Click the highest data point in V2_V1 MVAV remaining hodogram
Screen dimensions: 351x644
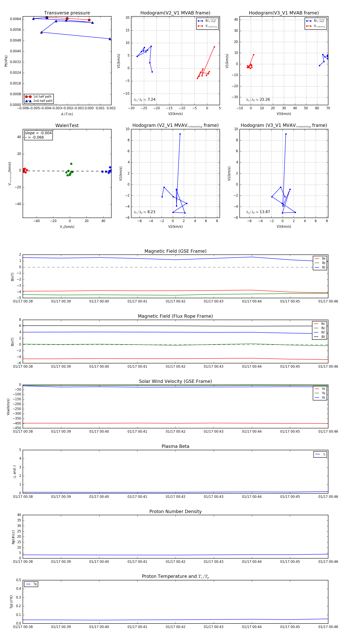click(180, 134)
